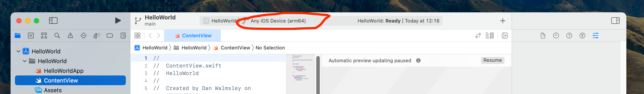This screenshot has height=94, width=644.
Task: Open the Breakpoint navigator
Action: [x=110, y=36]
